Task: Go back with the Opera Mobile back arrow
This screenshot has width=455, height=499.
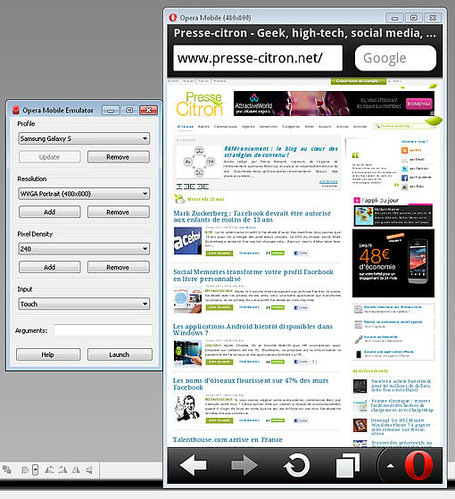Action: 193,466
